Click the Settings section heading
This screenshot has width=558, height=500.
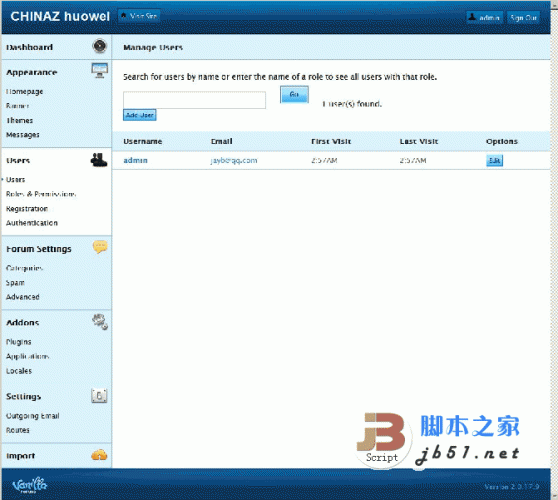23,396
